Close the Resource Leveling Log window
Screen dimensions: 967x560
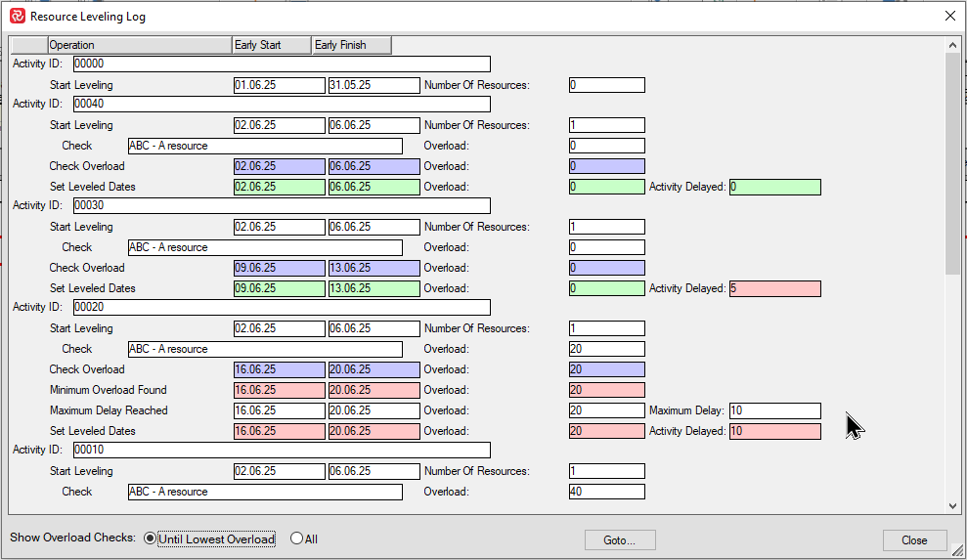tap(949, 16)
